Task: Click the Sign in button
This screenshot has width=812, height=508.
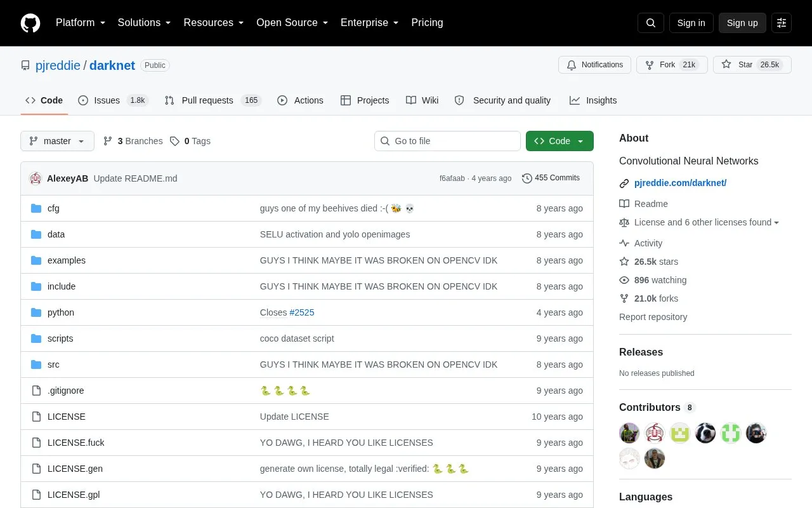Action: [x=691, y=23]
